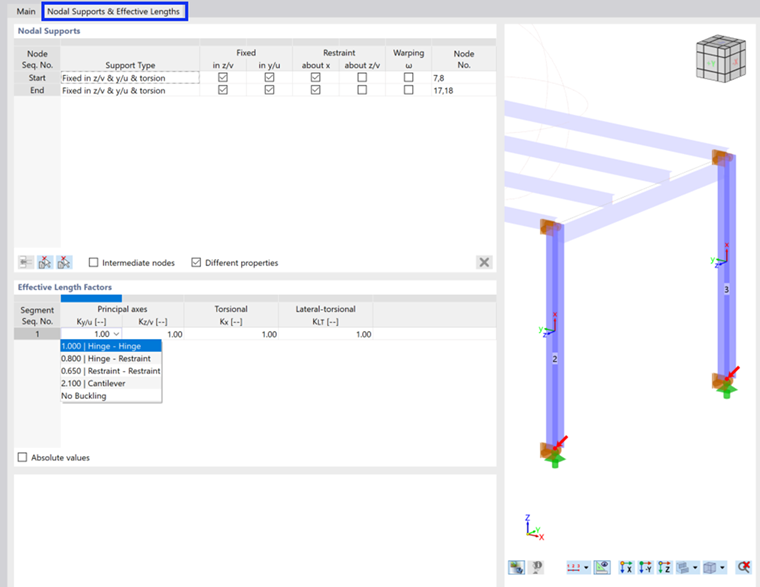
Task: Click the first delete-row icon under Nodal Supports
Action: (x=45, y=262)
